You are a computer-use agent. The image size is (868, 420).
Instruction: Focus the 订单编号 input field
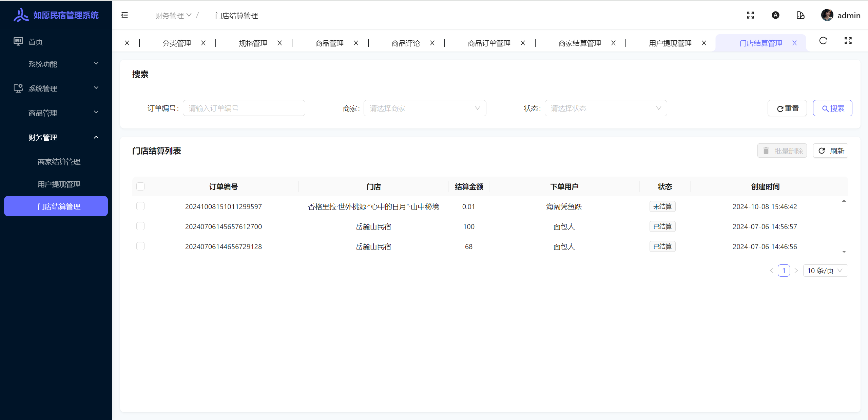point(244,108)
